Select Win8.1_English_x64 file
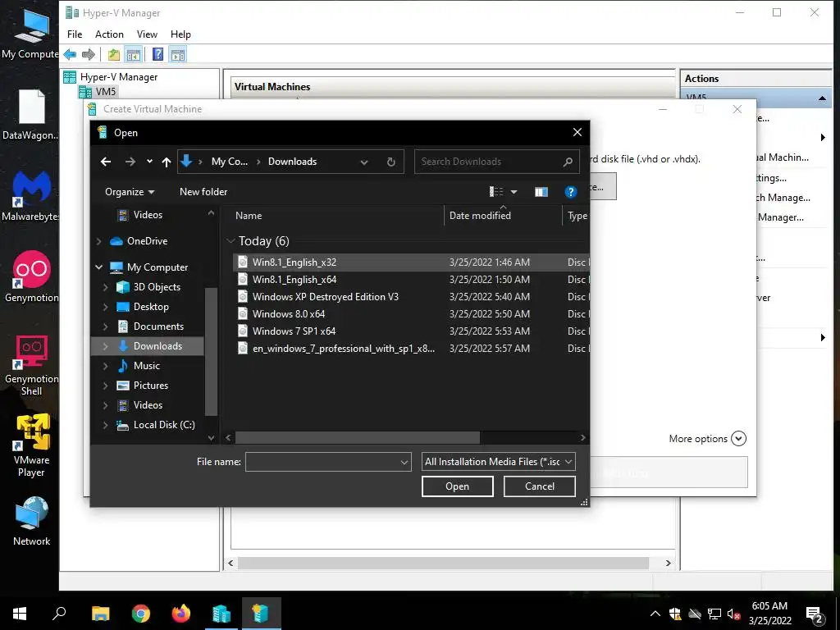The width and height of the screenshot is (840, 630). 294,279
